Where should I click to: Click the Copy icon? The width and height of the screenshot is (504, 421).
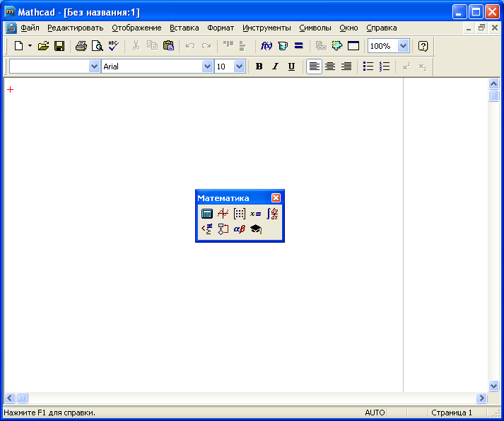click(152, 46)
